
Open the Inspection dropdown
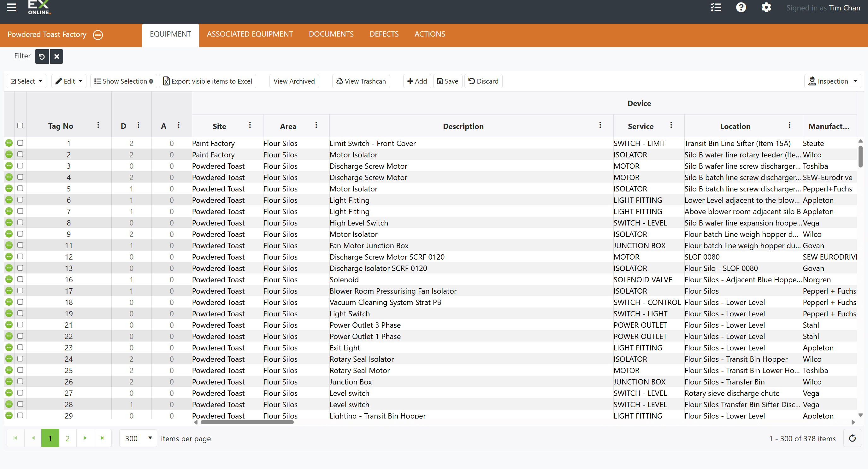pyautogui.click(x=832, y=81)
